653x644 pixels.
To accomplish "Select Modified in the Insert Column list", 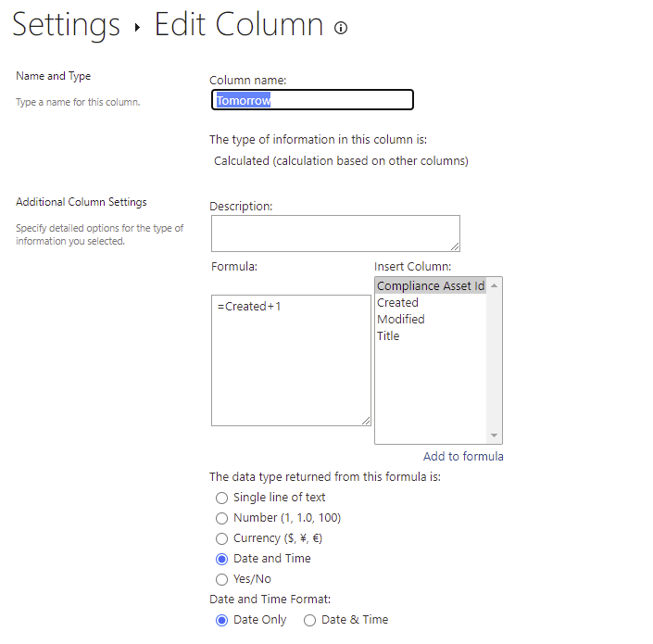I will pyautogui.click(x=401, y=319).
